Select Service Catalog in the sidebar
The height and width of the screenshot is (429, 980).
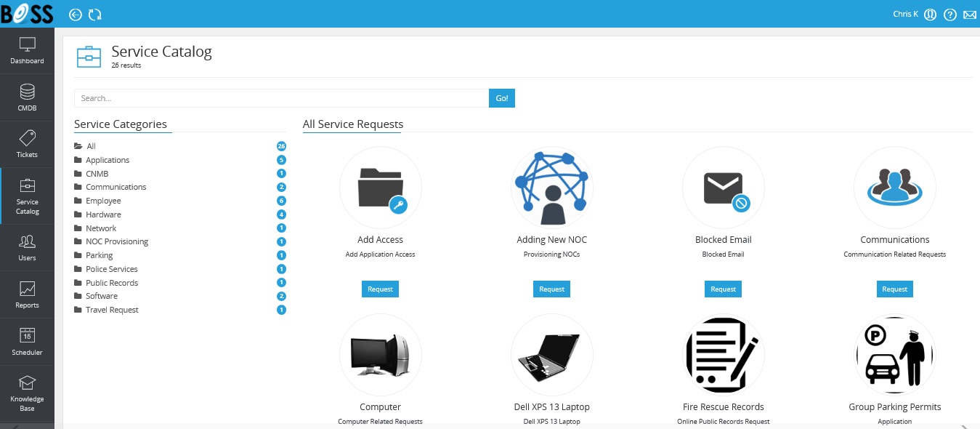[x=27, y=196]
